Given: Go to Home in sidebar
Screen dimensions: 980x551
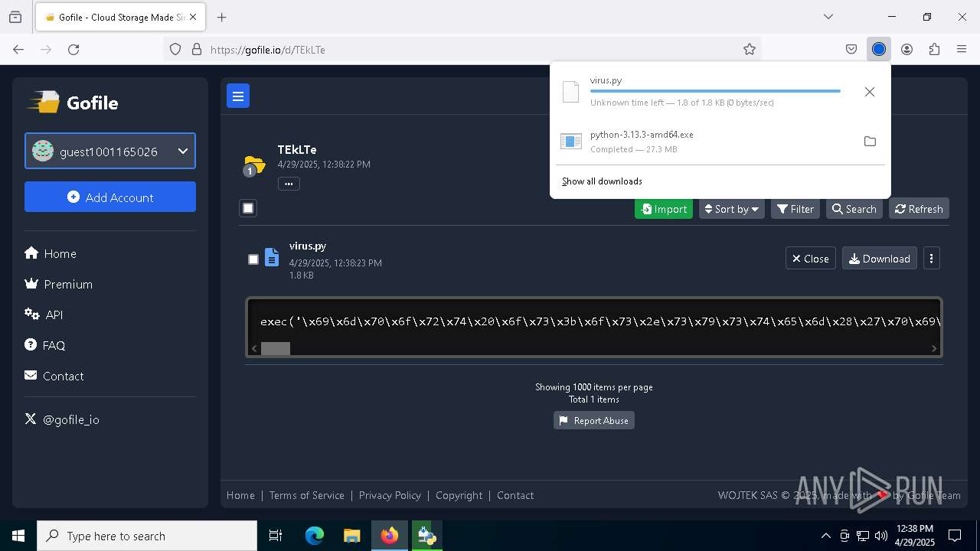Looking at the screenshot, I should (51, 253).
